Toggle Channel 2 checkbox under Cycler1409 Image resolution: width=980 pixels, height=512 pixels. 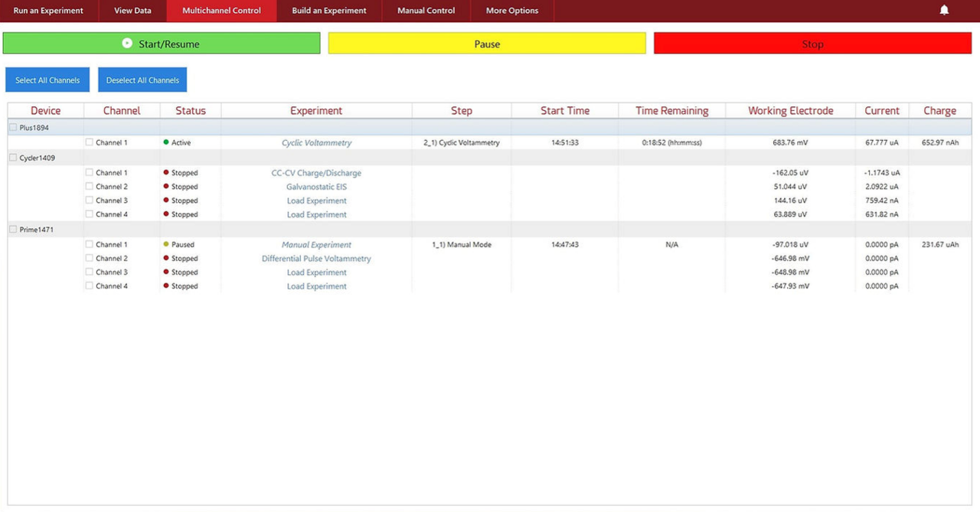tap(90, 187)
